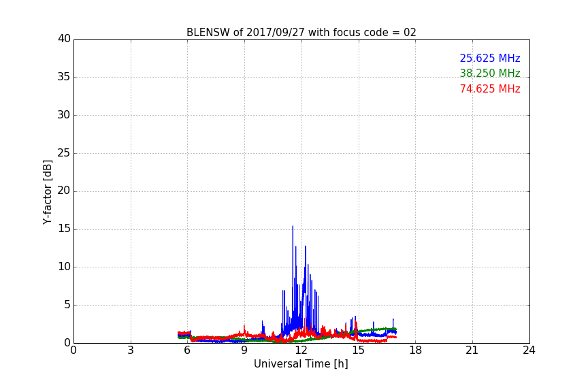Click y-axis tick label 5
This screenshot has width=588, height=392.
tap(67, 305)
